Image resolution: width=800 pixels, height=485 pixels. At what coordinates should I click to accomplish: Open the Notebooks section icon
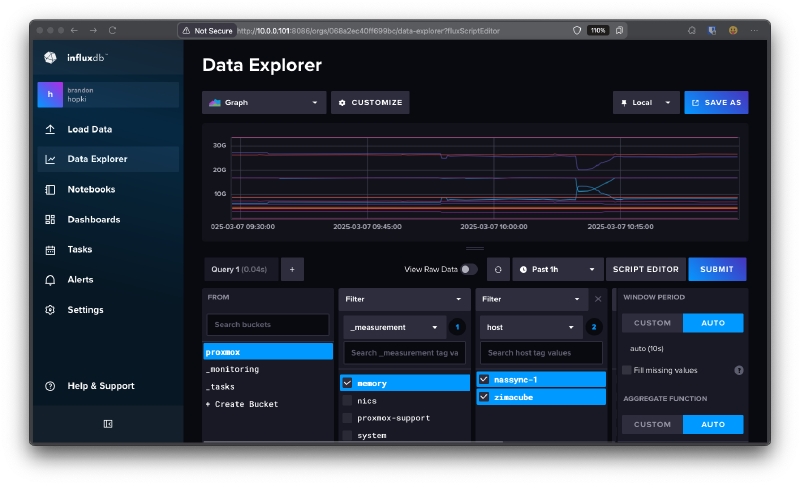tap(50, 189)
